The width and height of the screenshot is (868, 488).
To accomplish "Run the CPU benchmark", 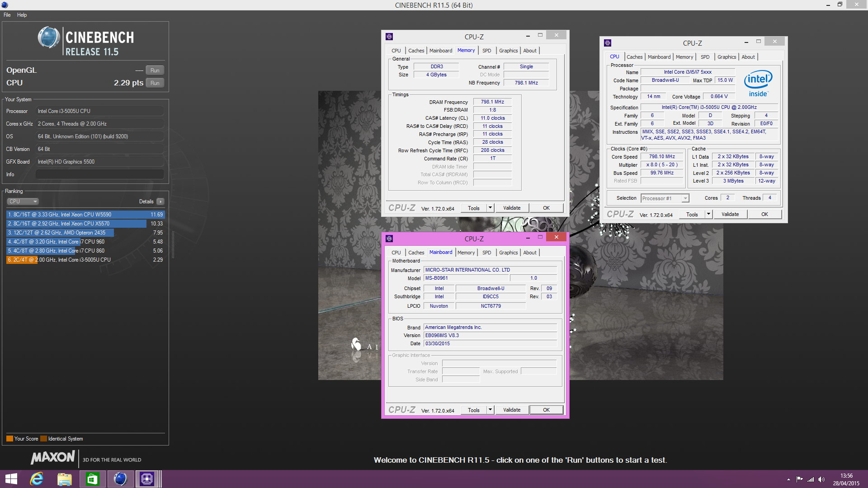I will pos(155,83).
